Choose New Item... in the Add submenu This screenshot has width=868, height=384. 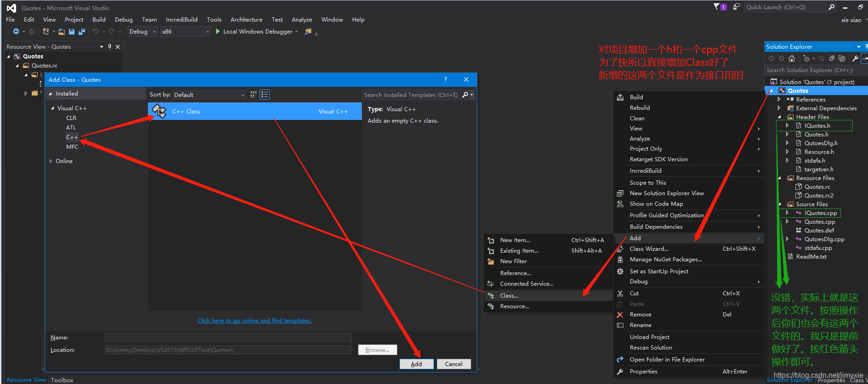[x=548, y=240]
